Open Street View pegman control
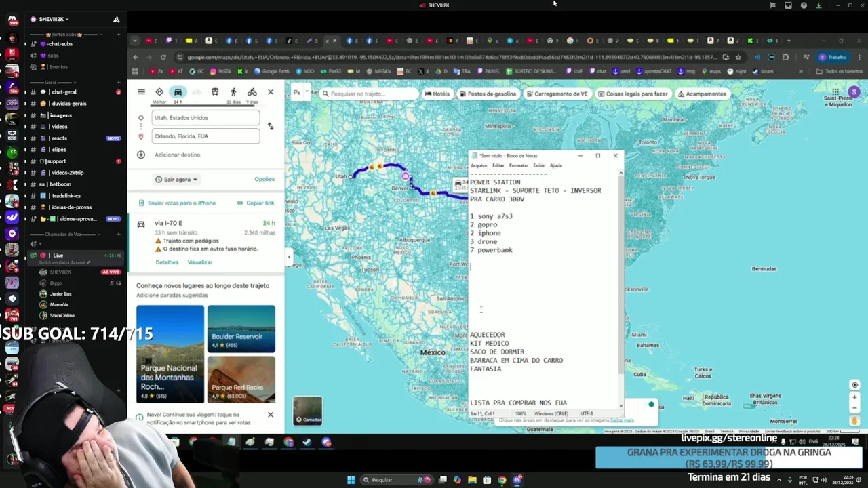Image resolution: width=868 pixels, height=488 pixels. coord(854,420)
